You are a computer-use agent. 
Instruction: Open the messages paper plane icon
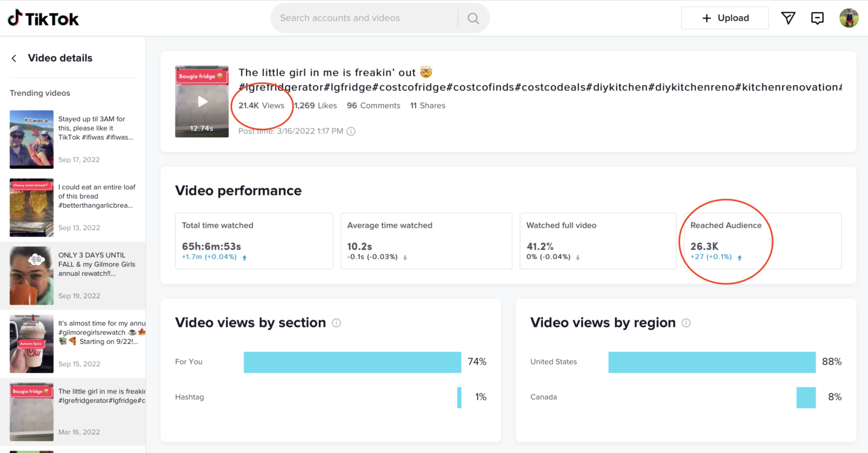point(788,18)
